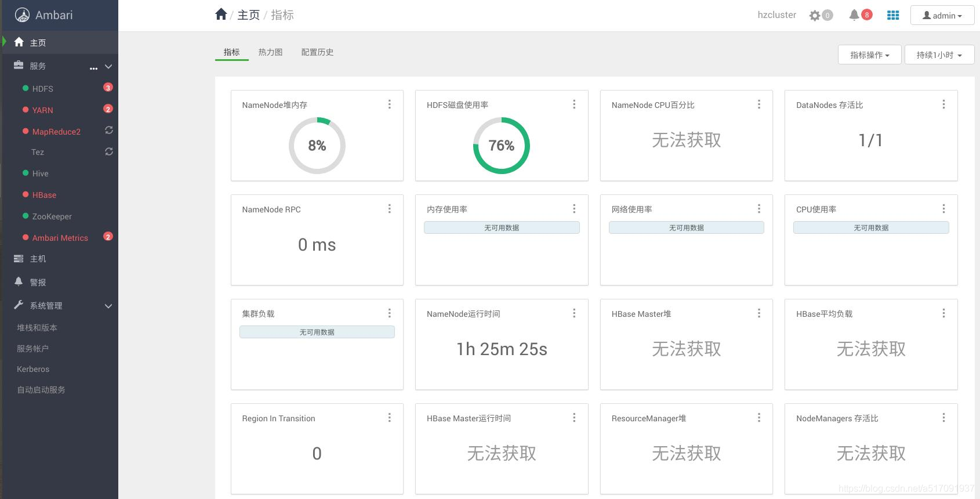The image size is (980, 499).
Task: Open the YARN service
Action: pos(42,110)
